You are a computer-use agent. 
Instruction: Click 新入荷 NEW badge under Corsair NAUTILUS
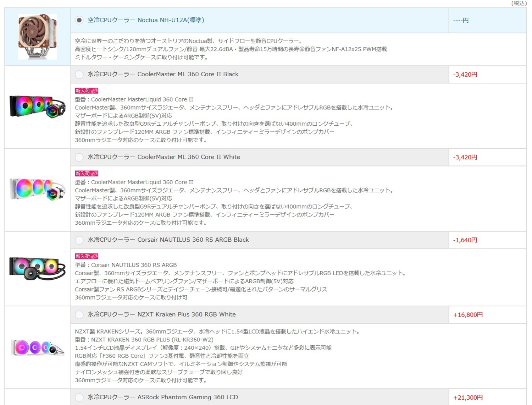click(87, 256)
